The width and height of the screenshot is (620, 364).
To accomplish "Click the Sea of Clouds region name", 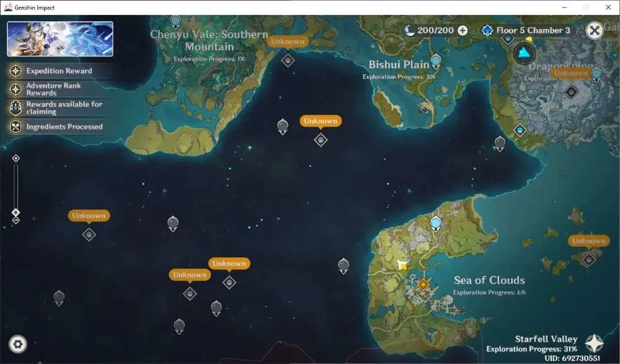I will click(490, 280).
